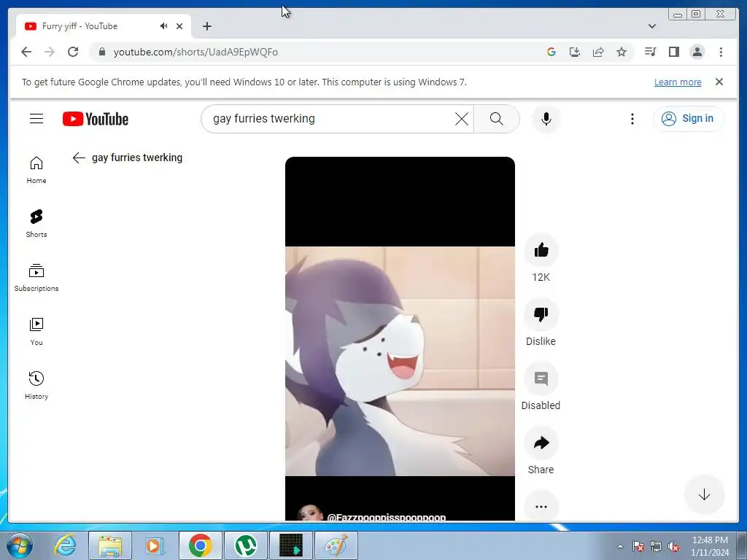Dismiss the Chrome update notification bar
747x560 pixels.
[719, 82]
